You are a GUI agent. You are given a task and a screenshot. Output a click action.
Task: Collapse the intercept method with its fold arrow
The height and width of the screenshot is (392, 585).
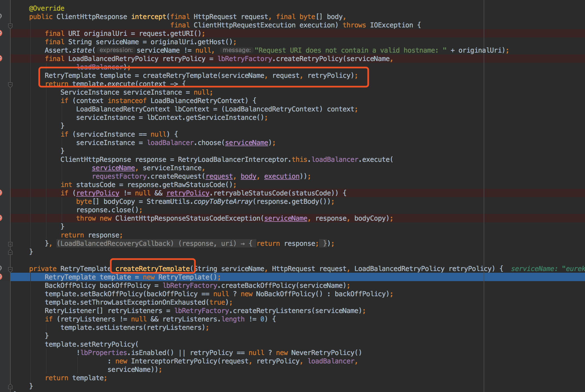tap(10, 26)
